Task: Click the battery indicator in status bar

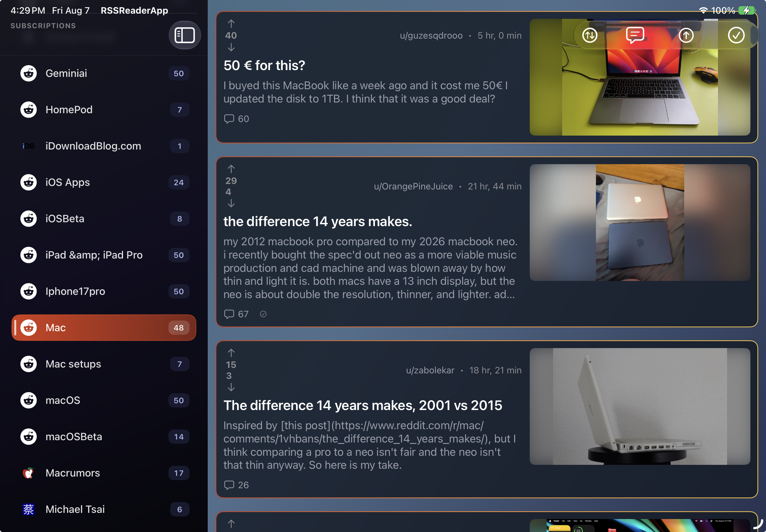Action: [x=747, y=10]
